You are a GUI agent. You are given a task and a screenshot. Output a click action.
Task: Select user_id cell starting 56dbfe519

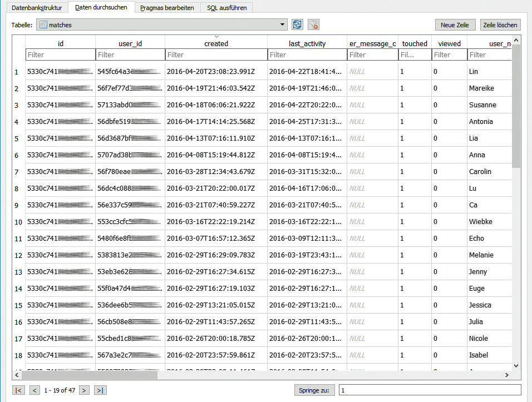click(130, 121)
